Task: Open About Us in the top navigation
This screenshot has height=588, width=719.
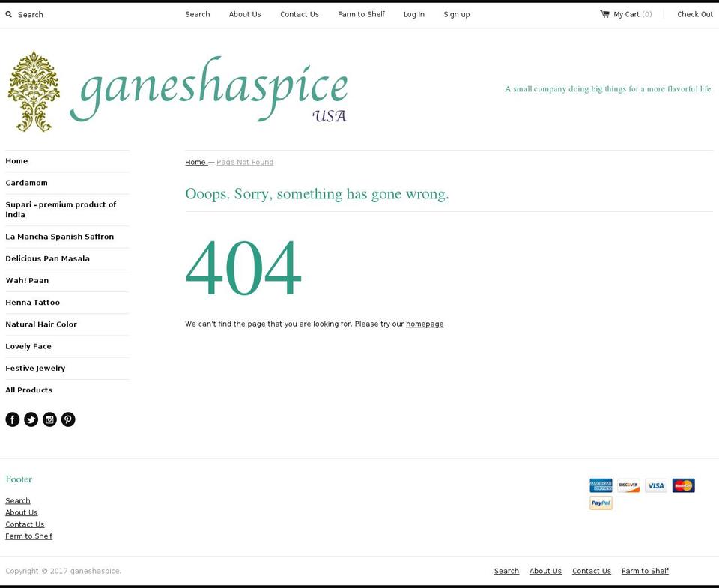Action: 245,14
